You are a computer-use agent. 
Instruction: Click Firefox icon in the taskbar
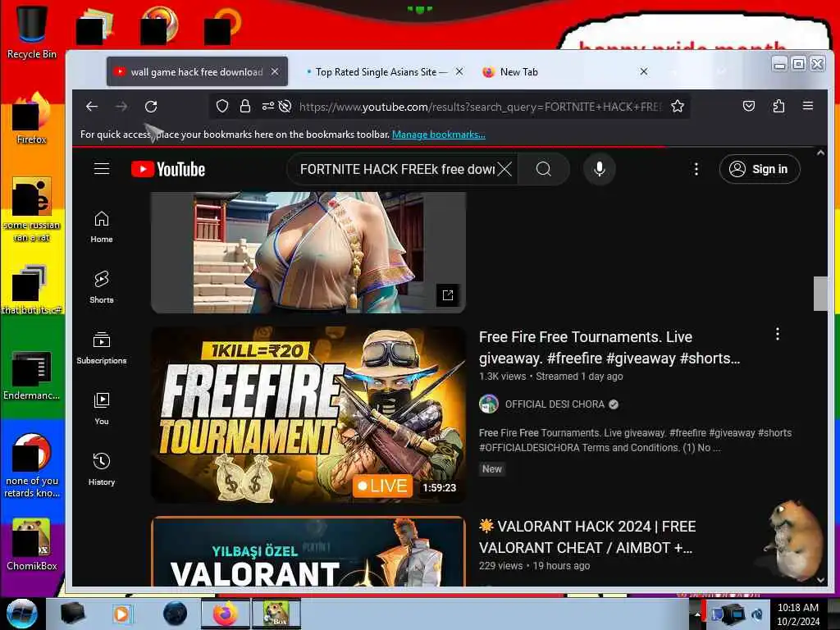[x=225, y=614]
